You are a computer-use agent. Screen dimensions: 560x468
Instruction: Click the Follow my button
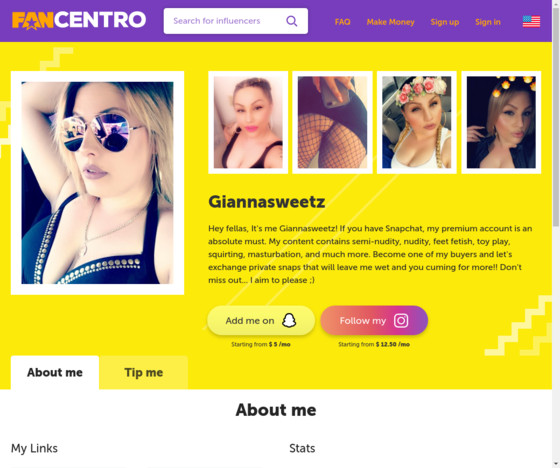pyautogui.click(x=374, y=320)
